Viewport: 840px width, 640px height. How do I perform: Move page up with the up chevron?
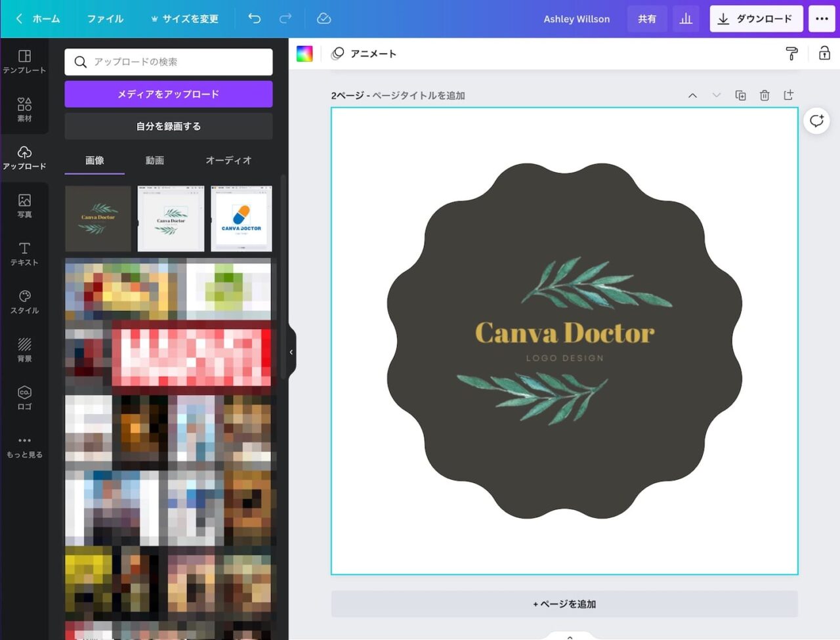click(x=692, y=95)
